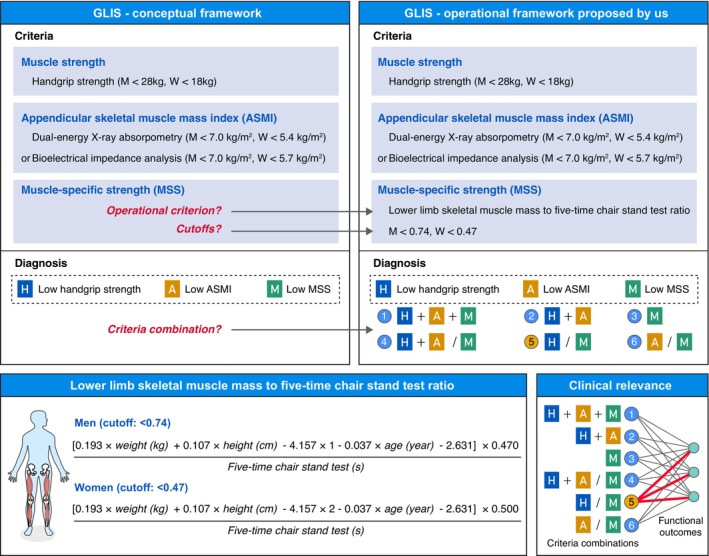The image size is (709, 556).
Task: Select the orange node 5 in Clinical relevance diagram
Action: pyautogui.click(x=631, y=502)
